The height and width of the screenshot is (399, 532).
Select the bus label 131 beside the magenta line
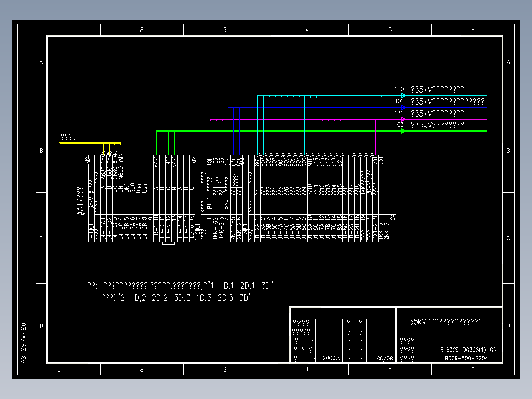pos(399,113)
